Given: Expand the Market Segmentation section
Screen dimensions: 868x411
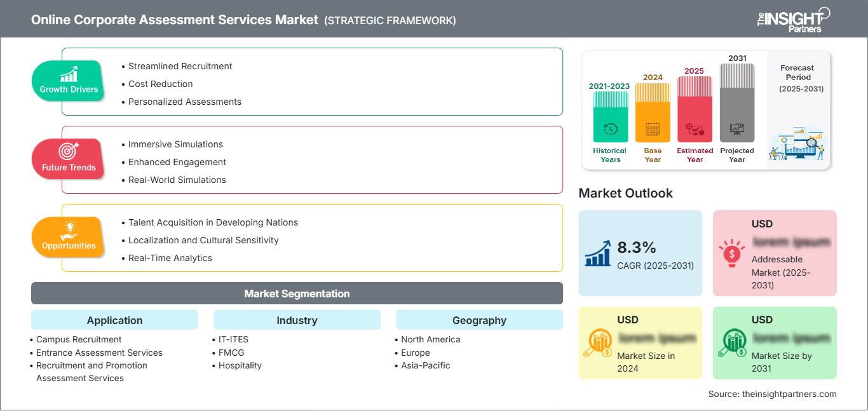Looking at the screenshot, I should tap(296, 293).
